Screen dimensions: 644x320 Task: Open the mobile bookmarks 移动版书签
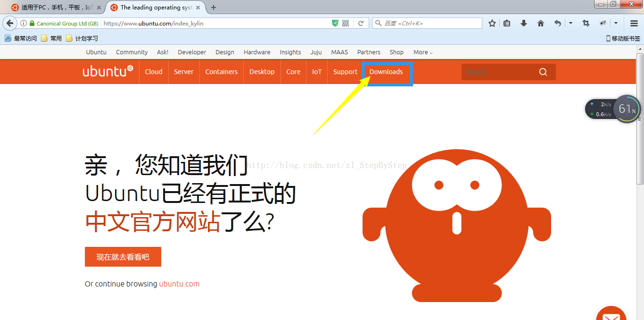623,38
